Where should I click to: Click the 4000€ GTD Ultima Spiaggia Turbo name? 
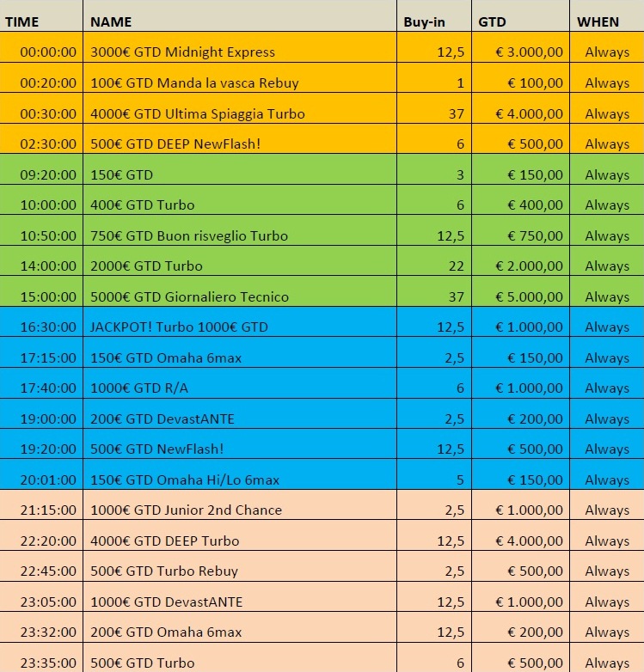click(198, 113)
